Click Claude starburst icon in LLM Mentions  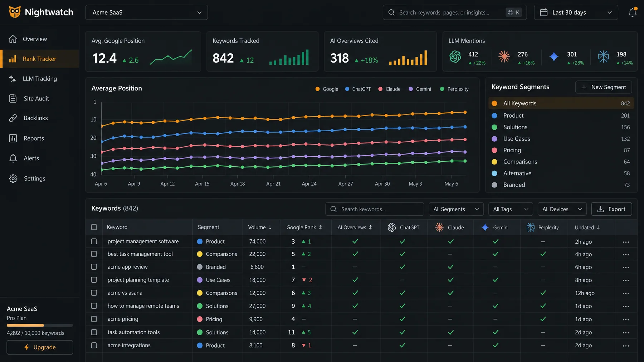coord(504,57)
